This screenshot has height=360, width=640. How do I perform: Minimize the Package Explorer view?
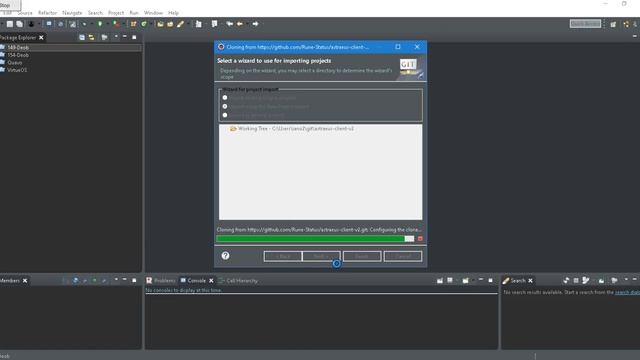124,37
